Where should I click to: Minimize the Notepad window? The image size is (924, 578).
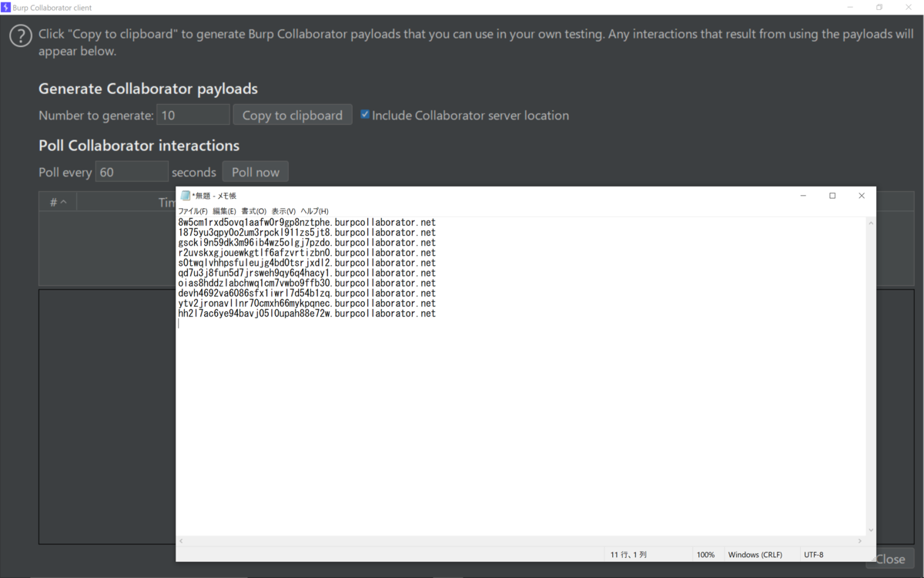[803, 196]
